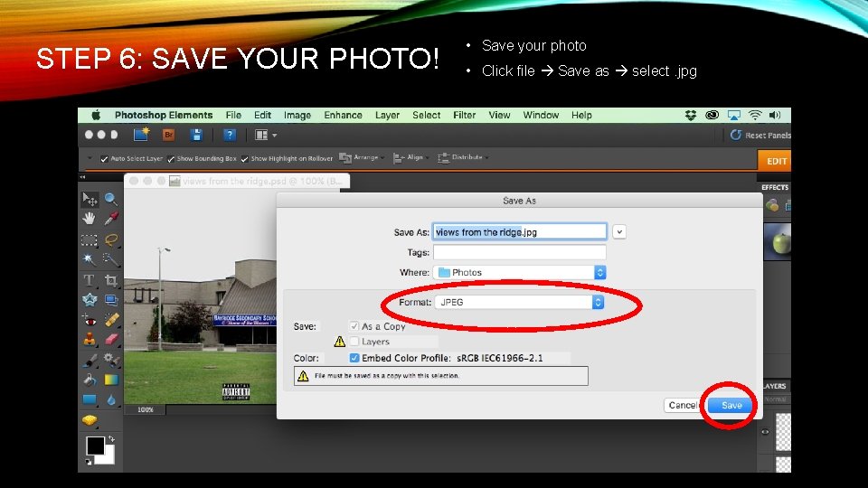Select the Type tool
The image size is (868, 488).
[90, 280]
